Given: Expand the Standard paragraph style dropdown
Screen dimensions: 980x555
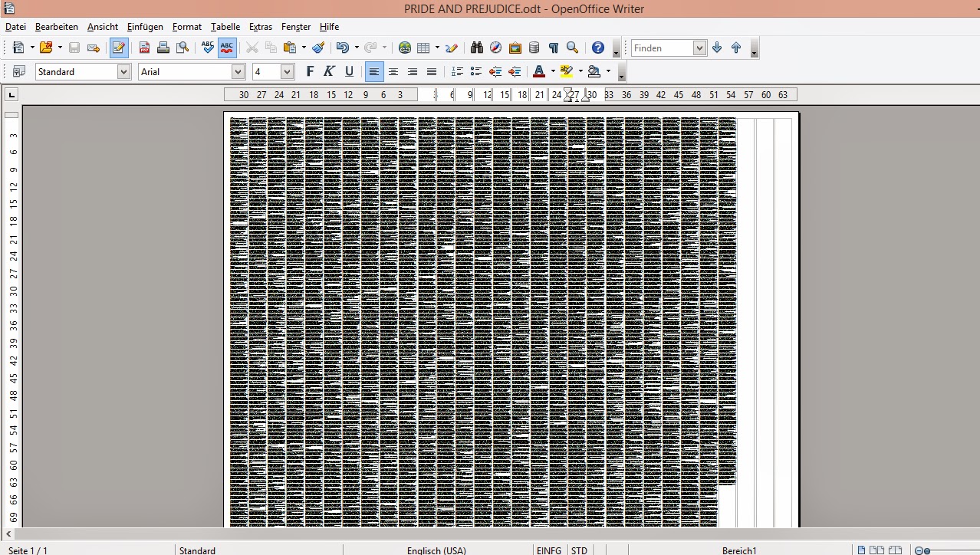Looking at the screenshot, I should [124, 71].
